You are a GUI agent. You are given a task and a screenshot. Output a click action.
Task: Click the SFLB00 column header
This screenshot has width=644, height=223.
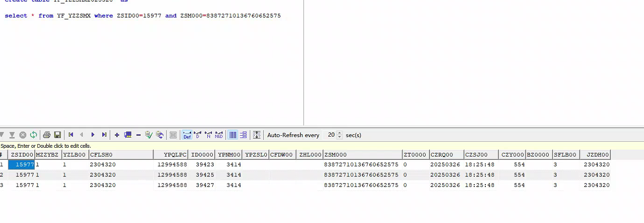point(566,155)
